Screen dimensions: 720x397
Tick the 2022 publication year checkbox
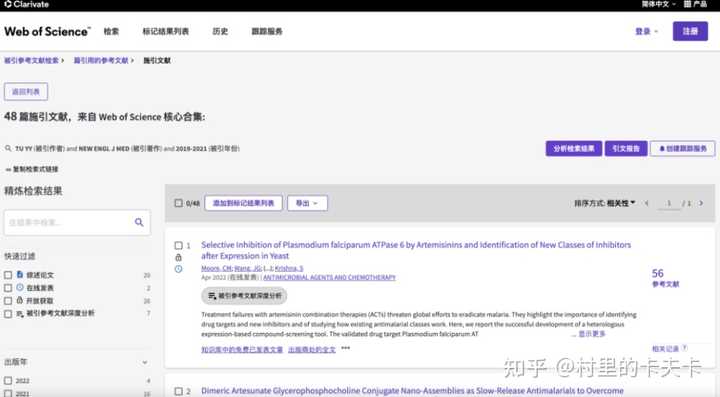point(8,380)
